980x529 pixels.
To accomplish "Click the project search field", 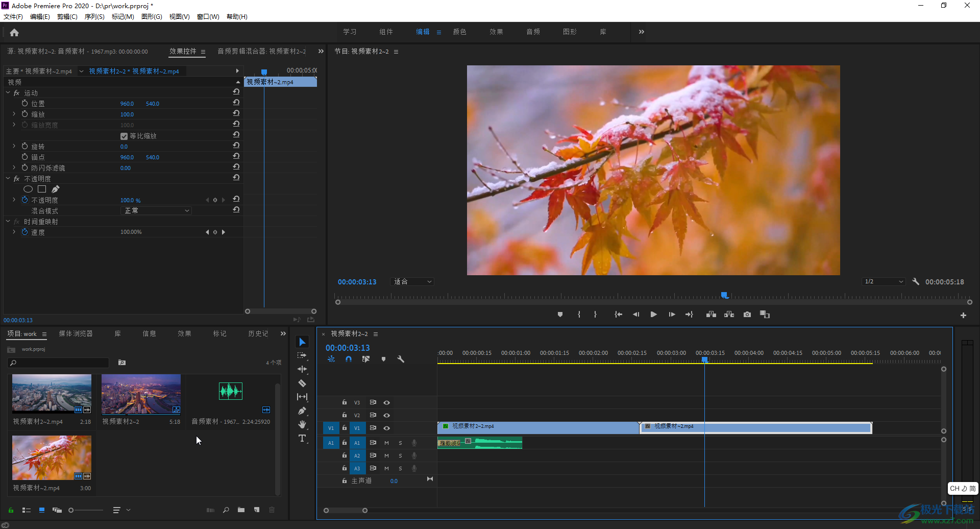I will click(59, 363).
